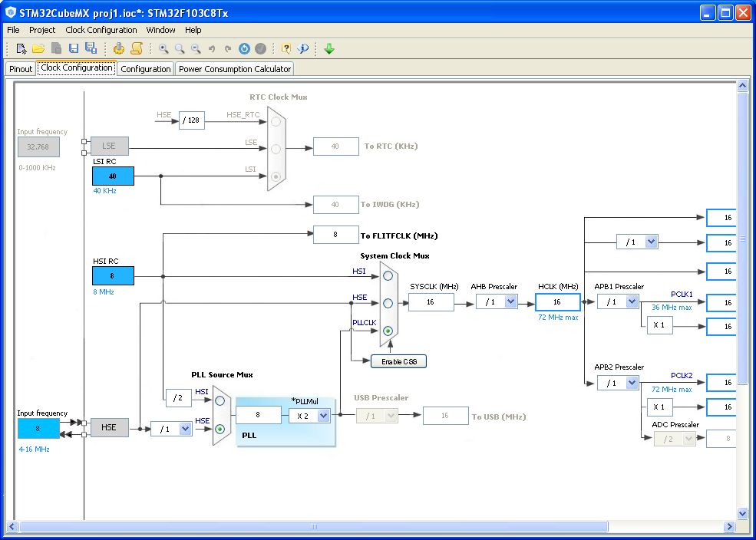Image resolution: width=756 pixels, height=540 pixels.
Task: Click the vertical scrollbar up arrow
Action: [x=742, y=86]
